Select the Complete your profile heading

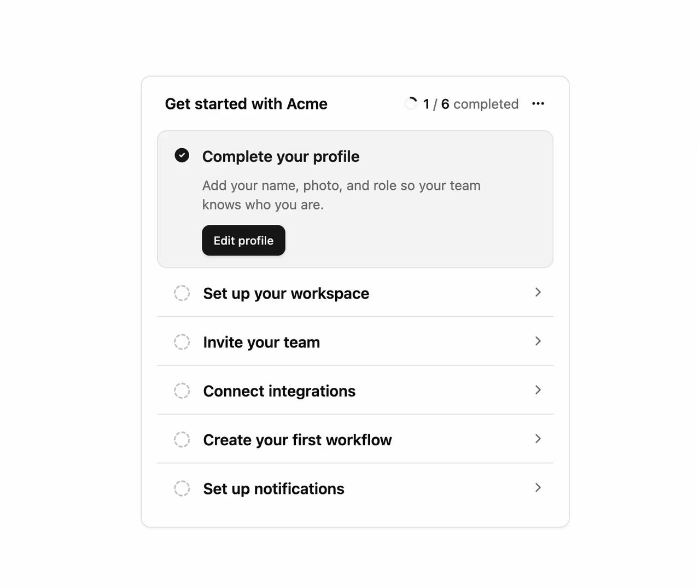click(x=281, y=156)
